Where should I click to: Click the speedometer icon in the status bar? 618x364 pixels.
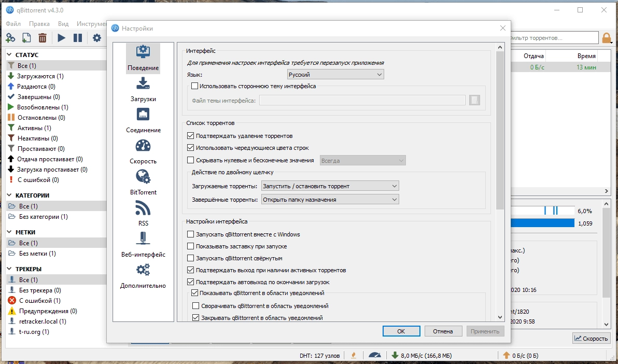click(374, 355)
